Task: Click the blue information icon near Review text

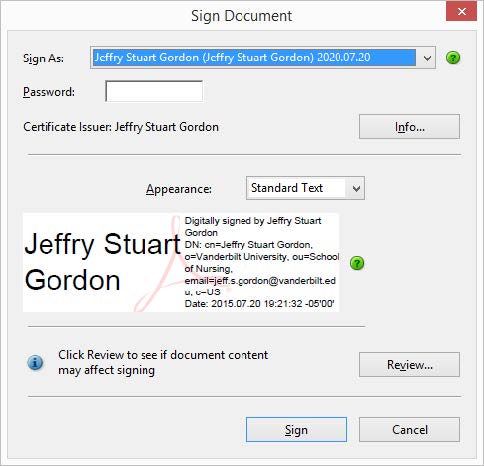Action: pos(35,362)
